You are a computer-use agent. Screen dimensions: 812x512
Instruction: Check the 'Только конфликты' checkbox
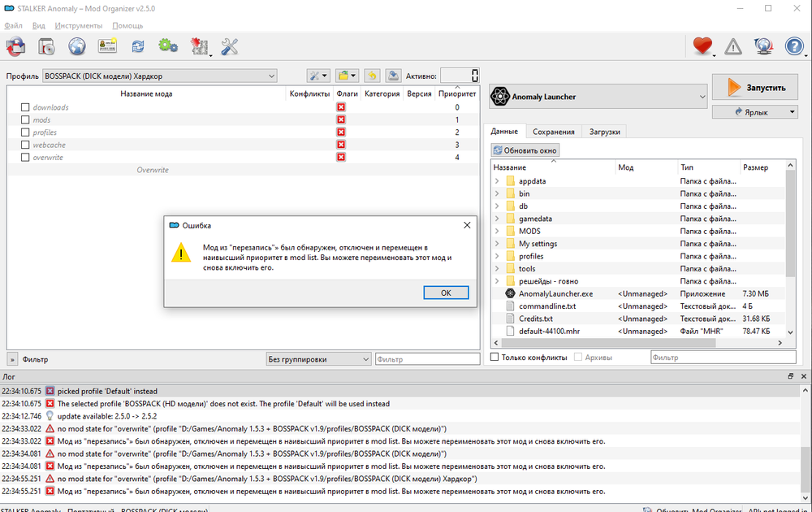coord(495,358)
